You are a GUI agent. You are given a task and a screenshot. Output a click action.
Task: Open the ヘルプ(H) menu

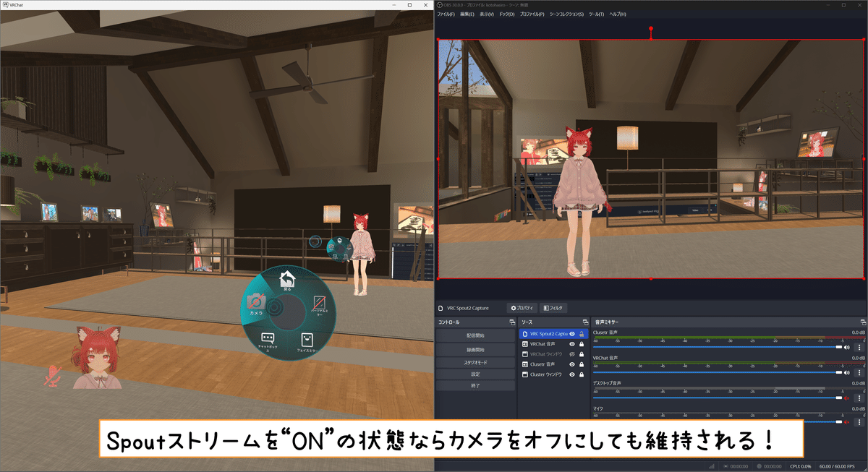click(618, 14)
